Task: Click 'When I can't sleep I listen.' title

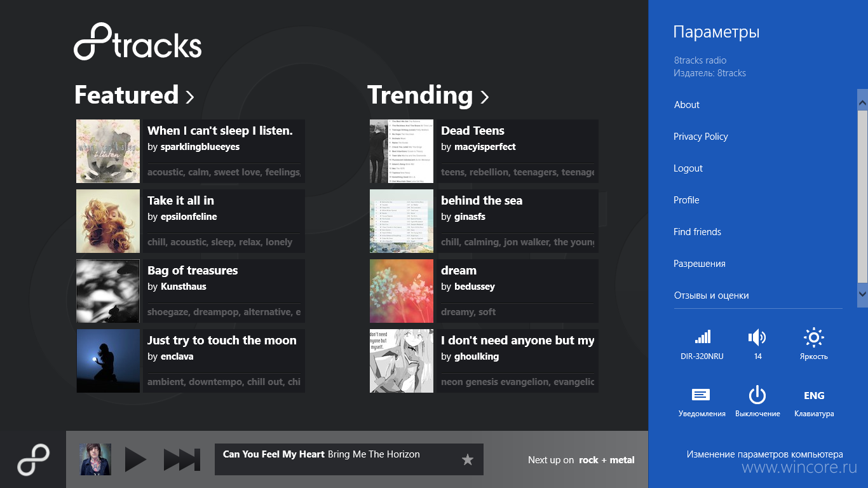Action: [220, 131]
